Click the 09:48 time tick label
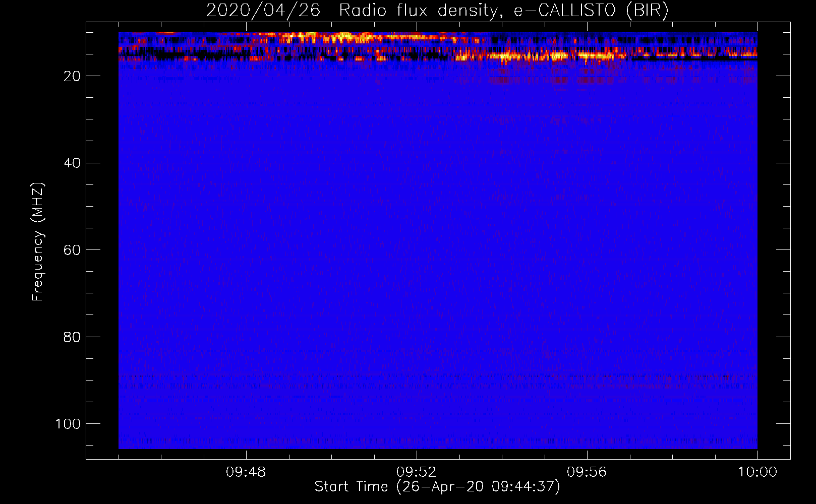The width and height of the screenshot is (816, 504). [x=246, y=472]
